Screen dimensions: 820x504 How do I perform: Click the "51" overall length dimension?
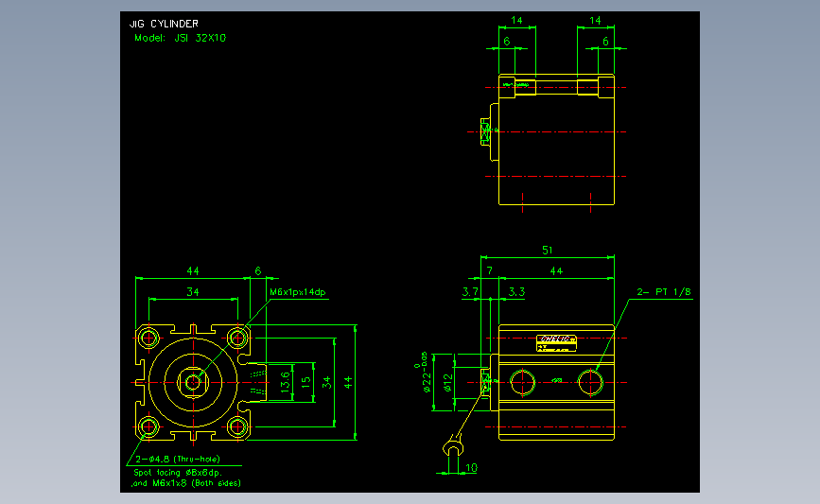547,250
